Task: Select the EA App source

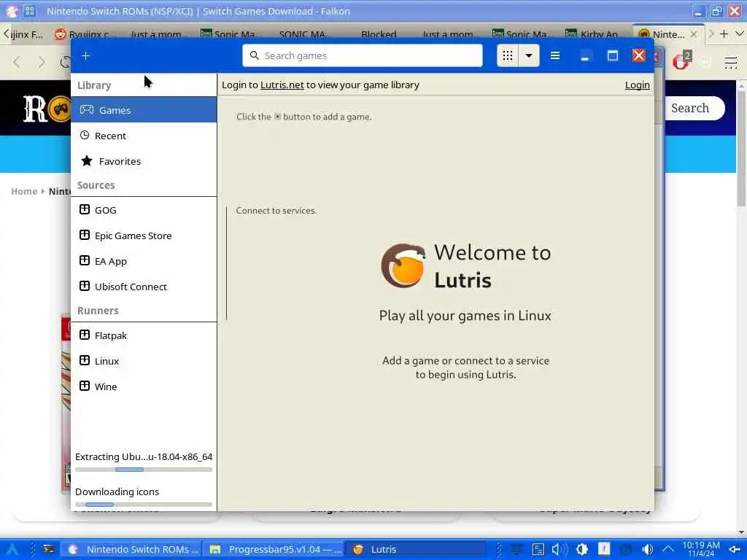Action: pos(144,262)
